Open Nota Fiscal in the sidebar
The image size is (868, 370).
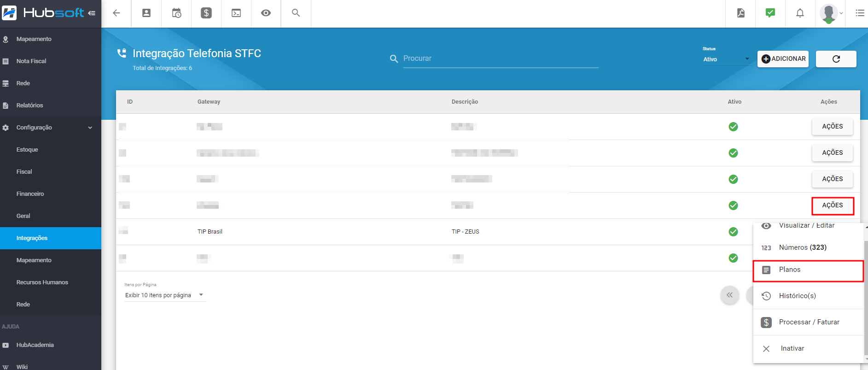pos(51,61)
